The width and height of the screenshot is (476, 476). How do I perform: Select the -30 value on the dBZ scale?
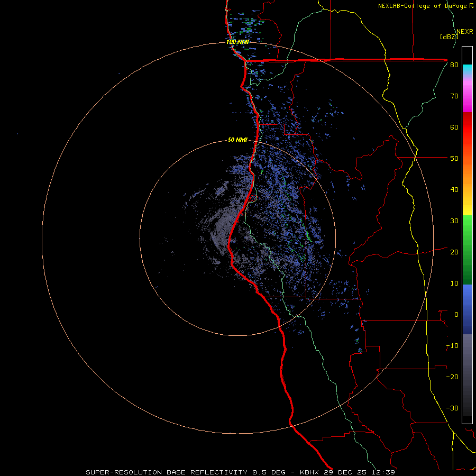[x=452, y=408]
